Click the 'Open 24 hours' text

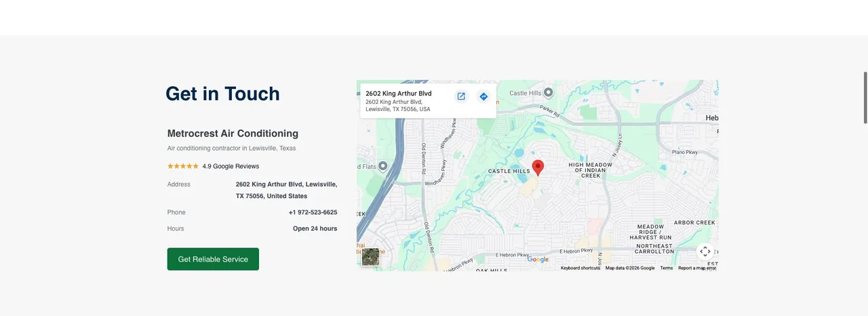[315, 229]
